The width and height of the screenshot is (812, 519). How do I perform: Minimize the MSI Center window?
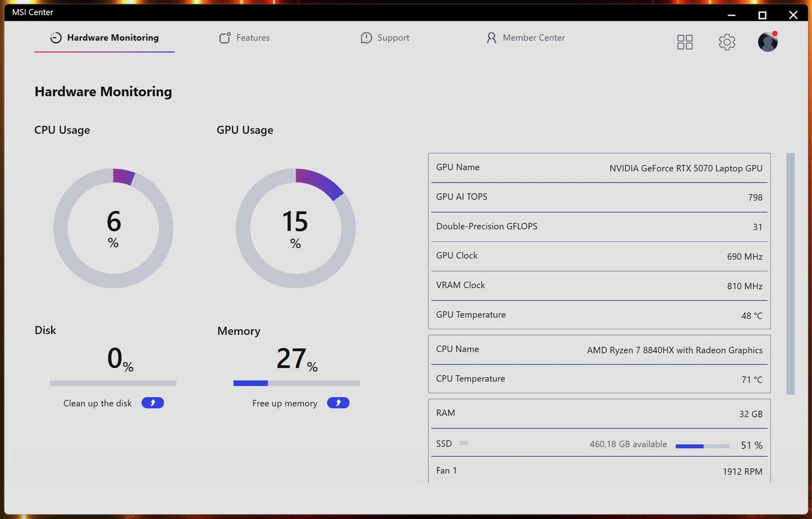coord(731,15)
